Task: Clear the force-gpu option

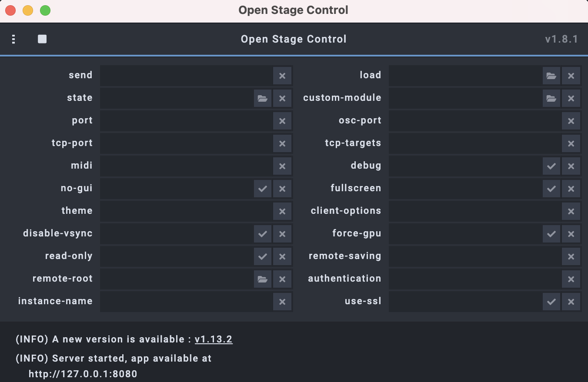Action: 571,234
